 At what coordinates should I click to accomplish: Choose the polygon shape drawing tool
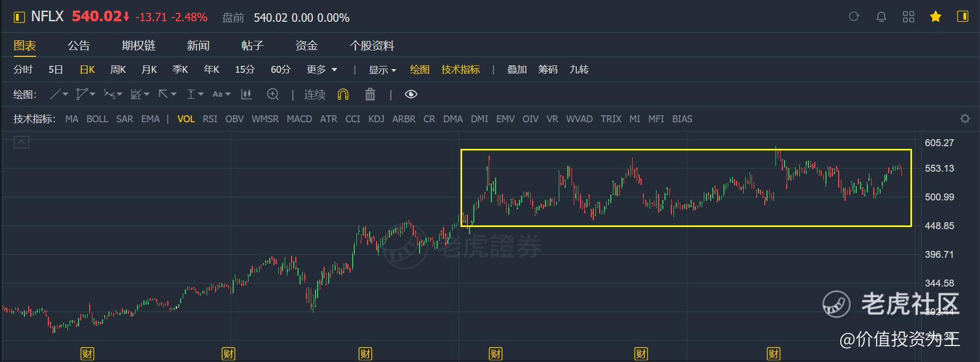tap(85, 95)
